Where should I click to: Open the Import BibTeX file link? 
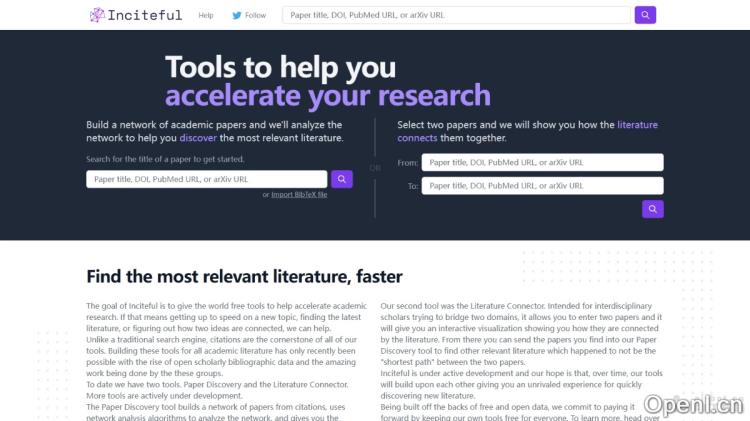pyautogui.click(x=299, y=194)
